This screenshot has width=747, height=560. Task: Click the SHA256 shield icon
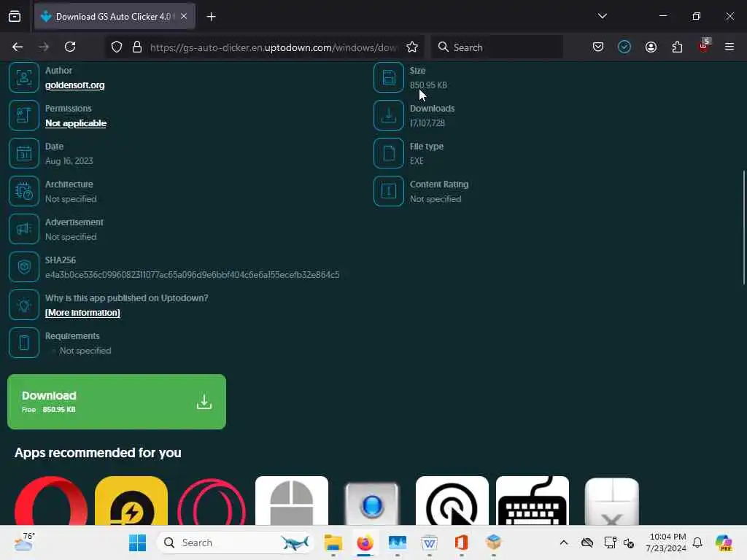(x=24, y=267)
